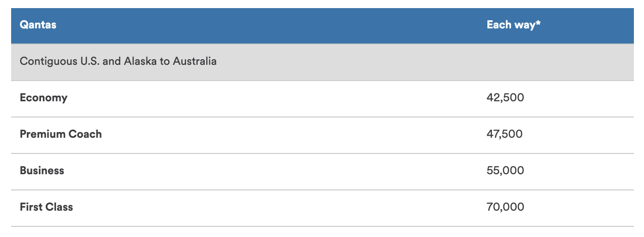Image resolution: width=644 pixels, height=237 pixels.
Task: Select the 42,500 miles value
Action: pos(505,98)
